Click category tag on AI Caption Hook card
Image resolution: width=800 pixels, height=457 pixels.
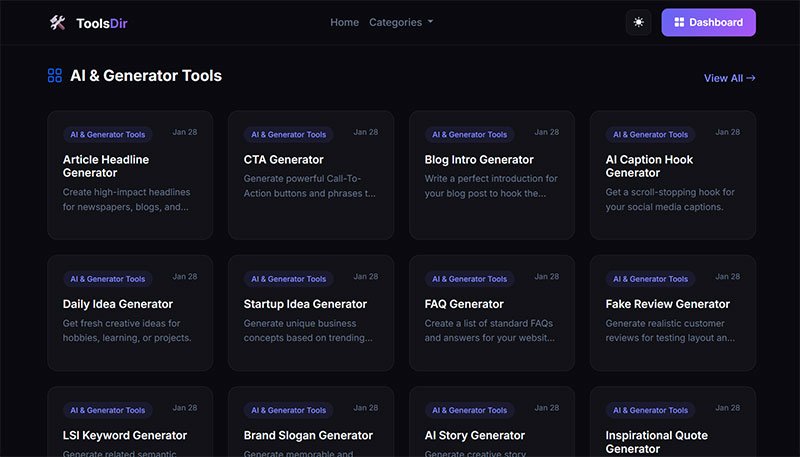click(651, 135)
